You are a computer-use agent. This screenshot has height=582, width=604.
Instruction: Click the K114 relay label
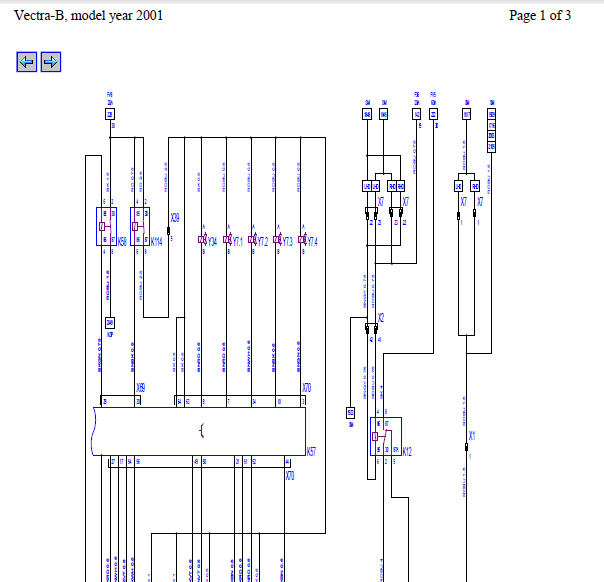[x=156, y=242]
